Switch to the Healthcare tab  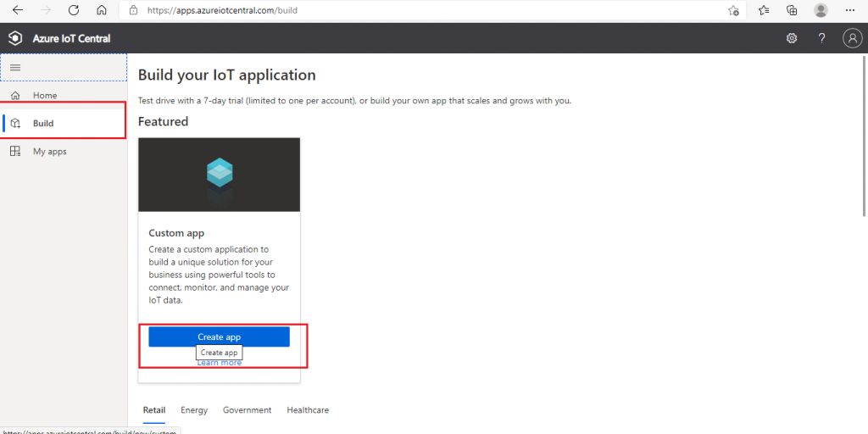pos(308,410)
